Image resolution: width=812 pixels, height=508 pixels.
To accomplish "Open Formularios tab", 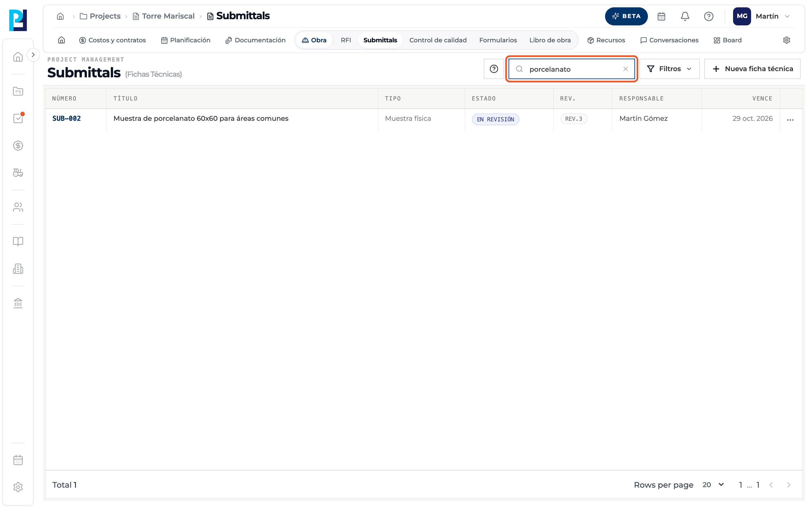I will coord(498,40).
